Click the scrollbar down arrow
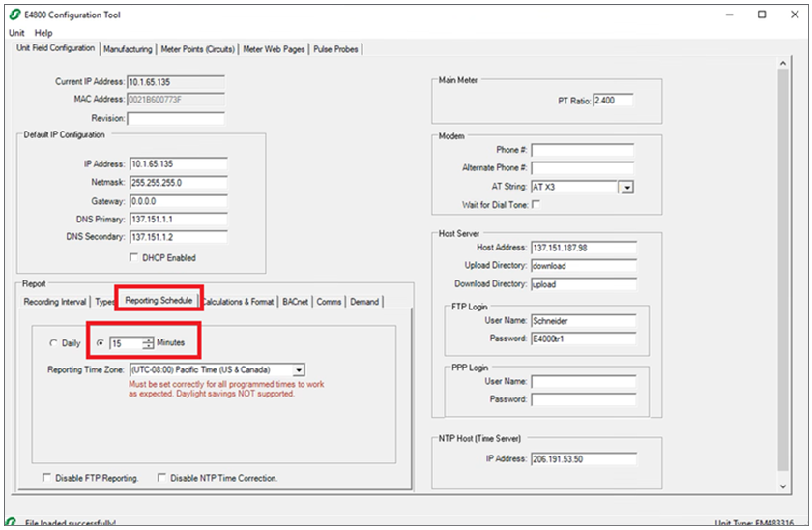812x530 pixels. [x=783, y=486]
